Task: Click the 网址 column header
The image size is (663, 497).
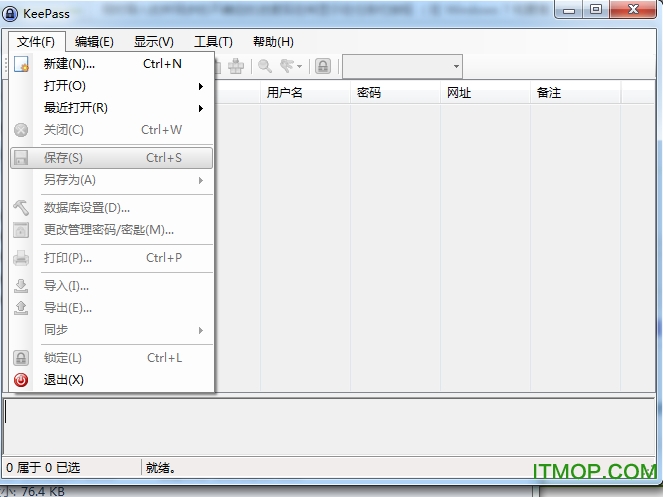Action: [x=485, y=93]
